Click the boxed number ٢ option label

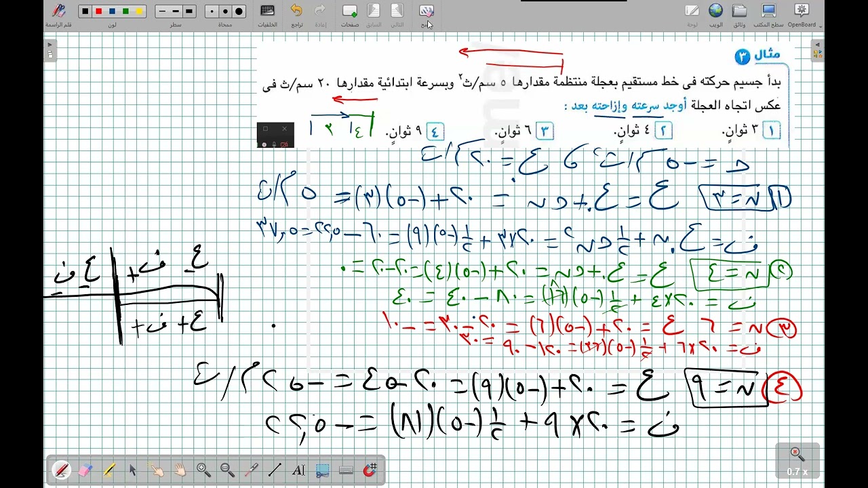tap(663, 131)
